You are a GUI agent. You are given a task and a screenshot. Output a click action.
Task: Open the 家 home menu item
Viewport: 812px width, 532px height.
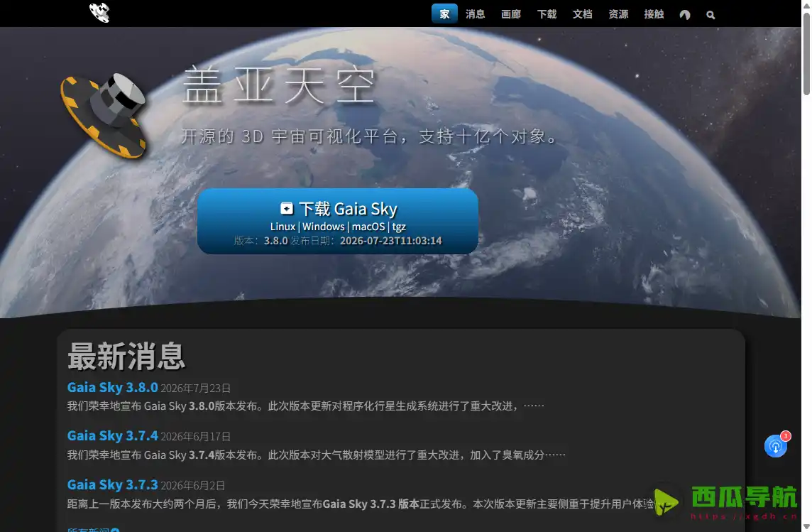444,14
